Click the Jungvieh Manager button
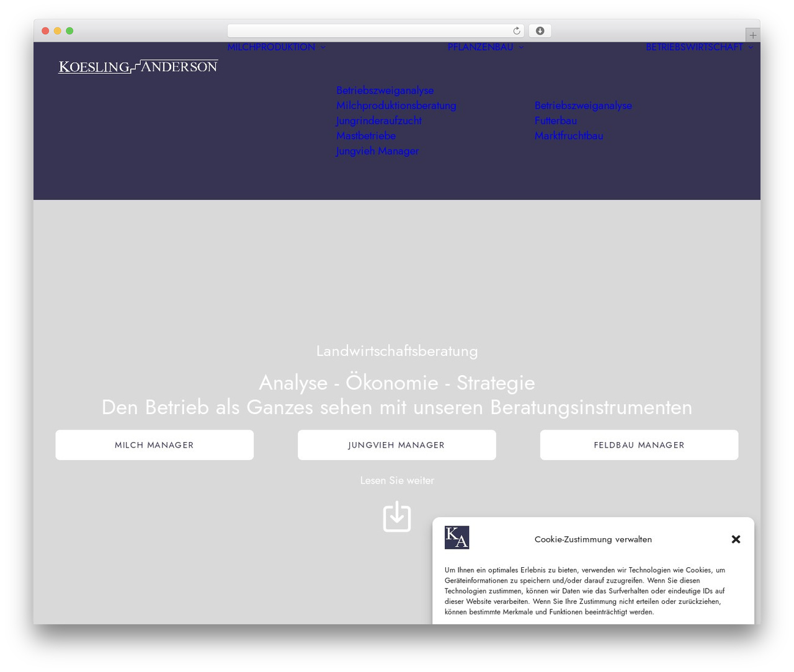794x672 pixels. point(397,445)
